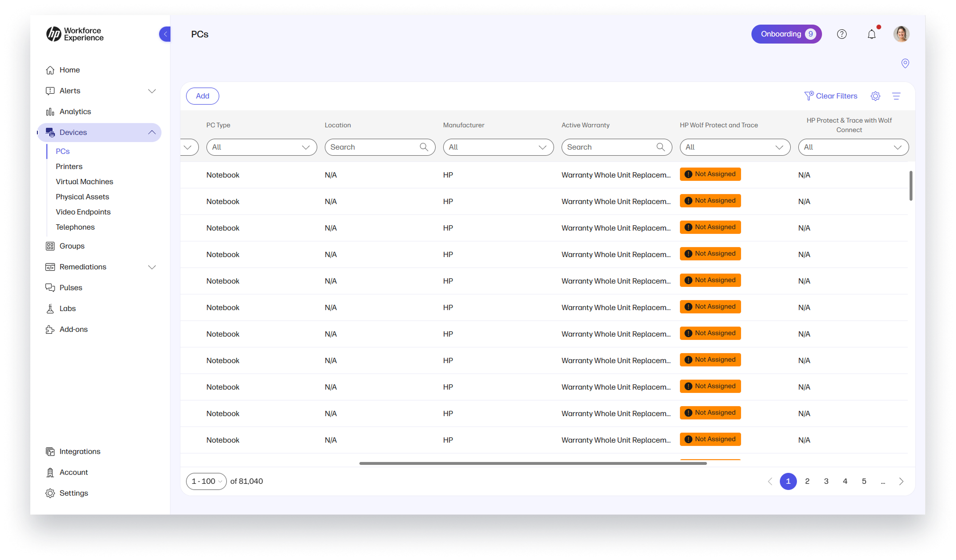Image resolution: width=956 pixels, height=560 pixels.
Task: Open the Integrations page
Action: click(79, 451)
